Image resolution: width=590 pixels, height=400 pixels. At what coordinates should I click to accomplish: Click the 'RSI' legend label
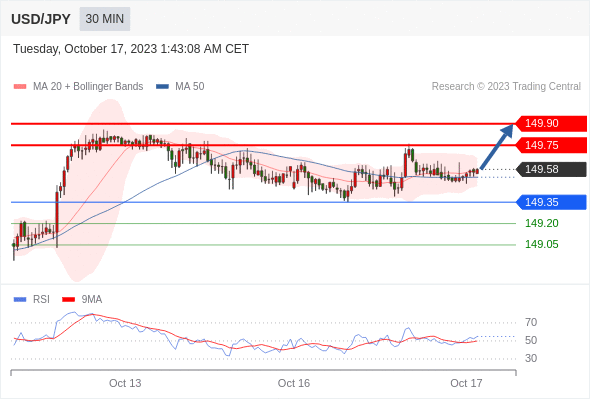41,300
